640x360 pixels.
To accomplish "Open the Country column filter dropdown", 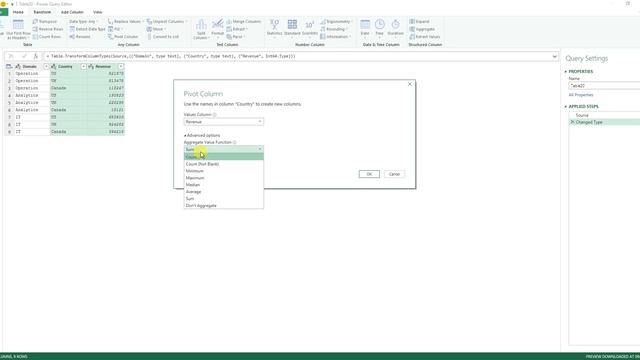I will [x=83, y=66].
